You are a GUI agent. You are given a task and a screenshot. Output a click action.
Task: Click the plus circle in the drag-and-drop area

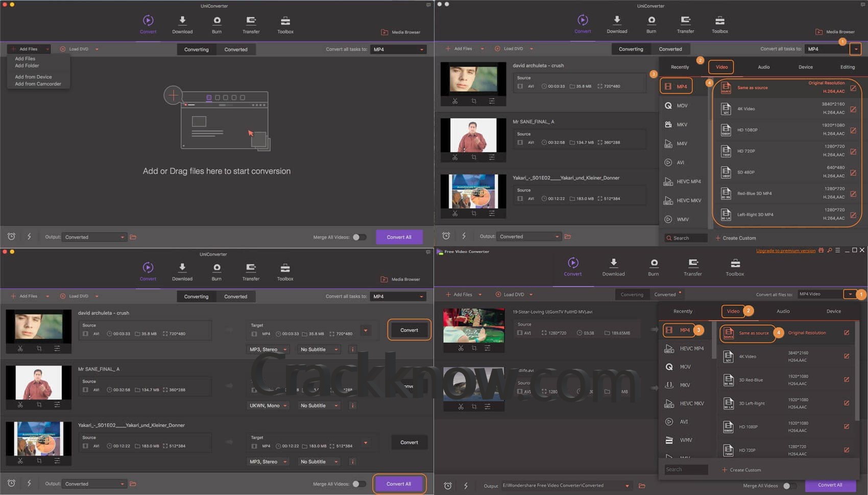pyautogui.click(x=173, y=95)
